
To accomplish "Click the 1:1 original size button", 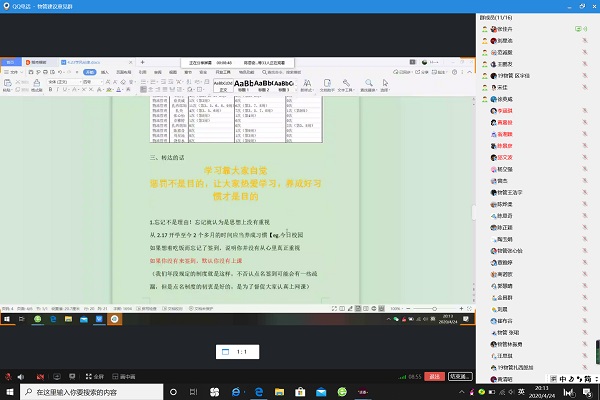I will [x=241, y=352].
